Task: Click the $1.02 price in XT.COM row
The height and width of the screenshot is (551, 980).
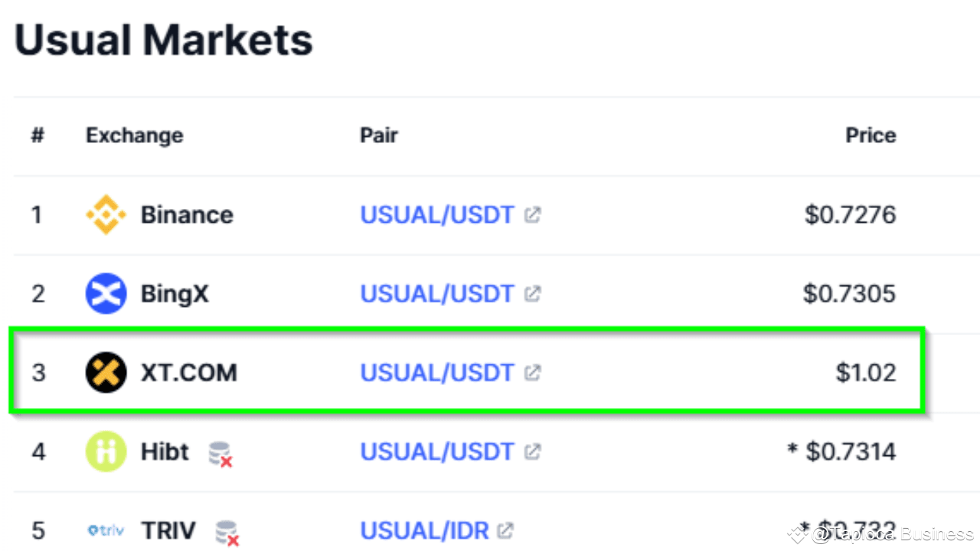Action: pyautogui.click(x=865, y=373)
